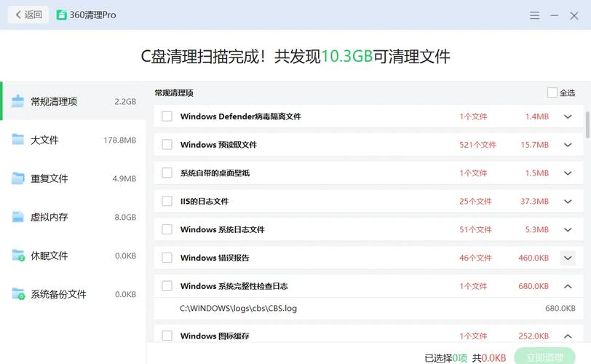The width and height of the screenshot is (591, 364).
Task: Expand Windows 错误报告 row
Action: tap(568, 258)
